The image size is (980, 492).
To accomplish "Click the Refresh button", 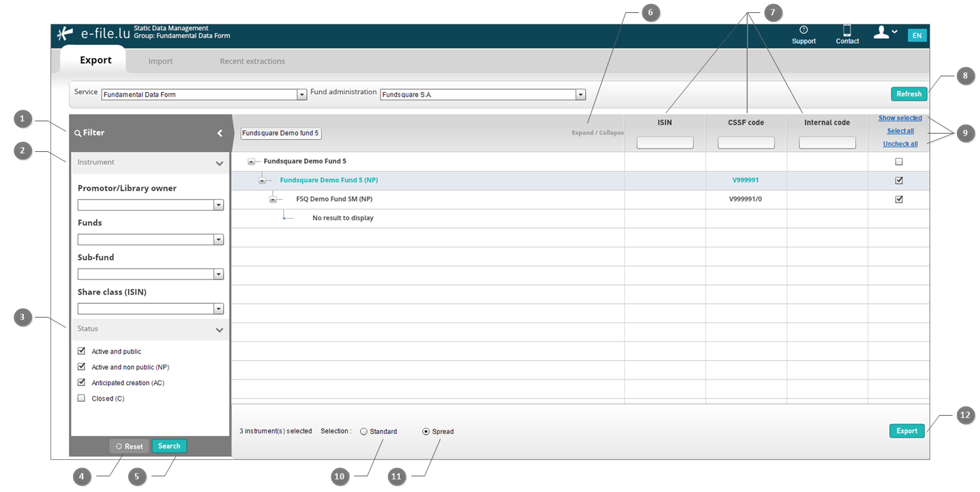I will pyautogui.click(x=908, y=94).
